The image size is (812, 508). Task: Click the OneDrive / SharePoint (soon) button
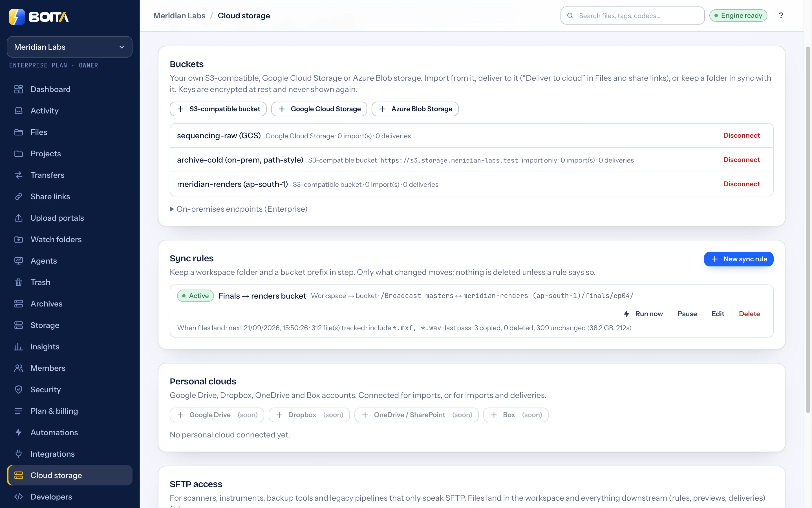pyautogui.click(x=416, y=415)
